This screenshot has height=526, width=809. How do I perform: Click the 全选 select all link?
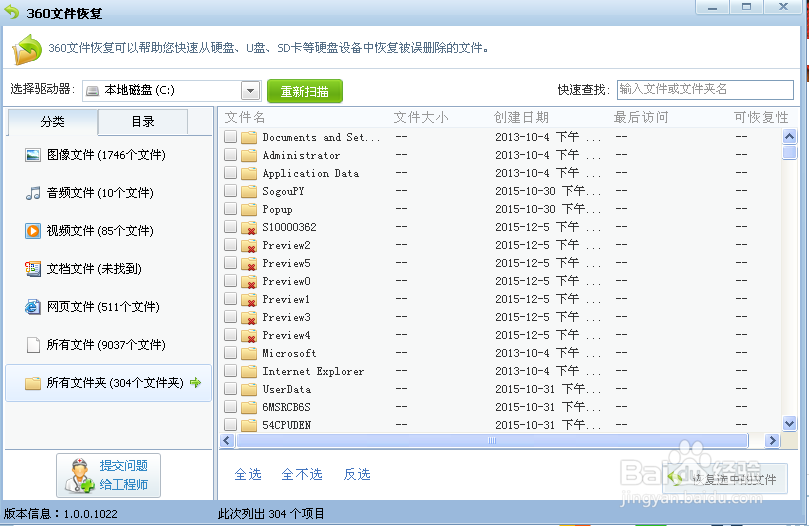point(248,474)
